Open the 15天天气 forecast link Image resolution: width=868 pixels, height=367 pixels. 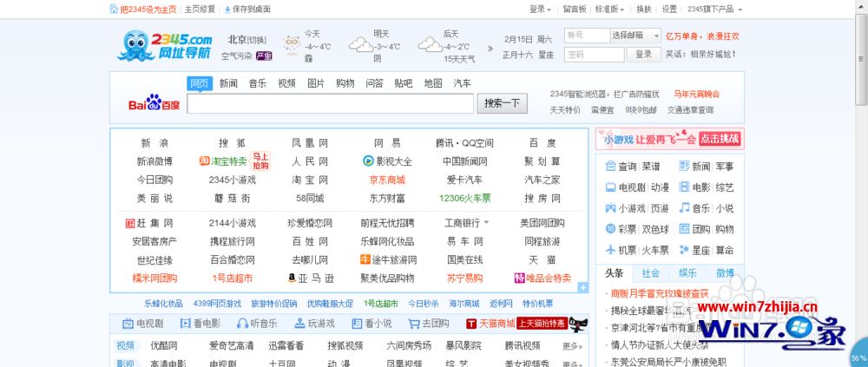point(459,59)
